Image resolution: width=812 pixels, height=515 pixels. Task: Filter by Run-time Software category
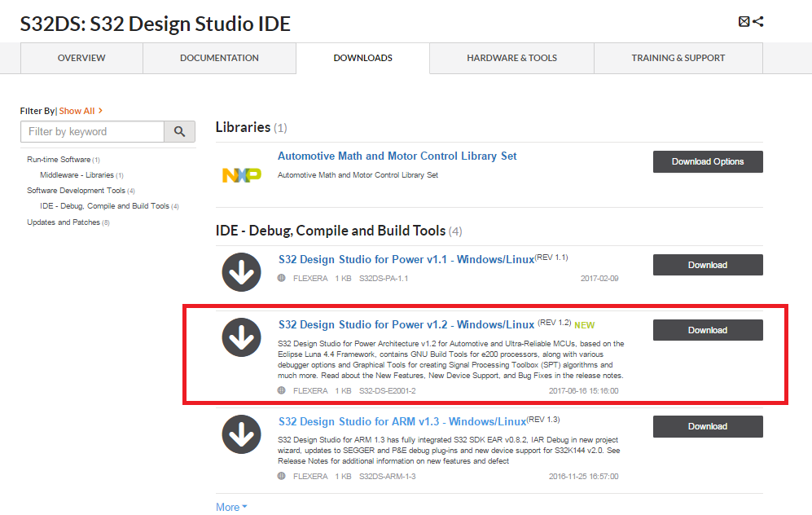64,160
